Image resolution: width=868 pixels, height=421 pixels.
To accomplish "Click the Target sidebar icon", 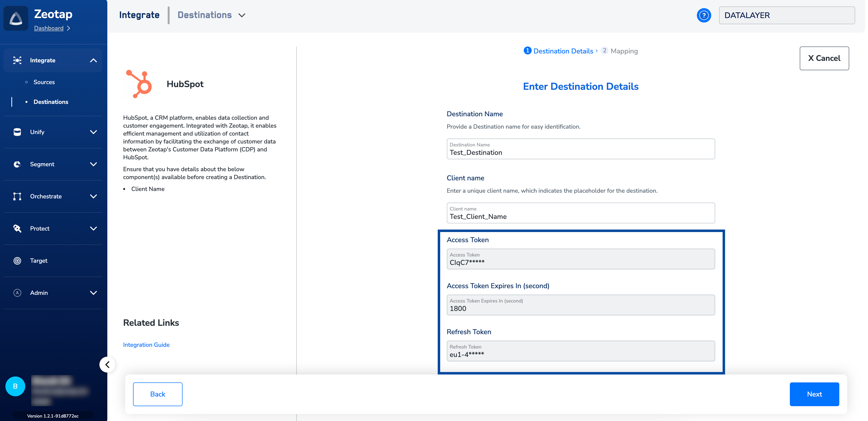I will pyautogui.click(x=17, y=260).
